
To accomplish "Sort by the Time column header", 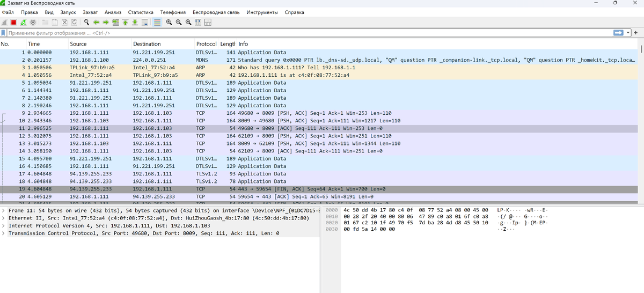I will (47, 44).
